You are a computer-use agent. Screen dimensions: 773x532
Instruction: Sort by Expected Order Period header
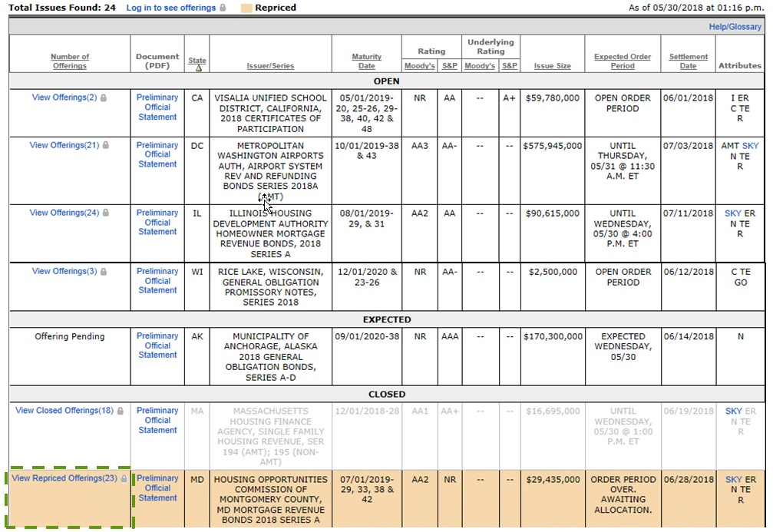tap(622, 61)
